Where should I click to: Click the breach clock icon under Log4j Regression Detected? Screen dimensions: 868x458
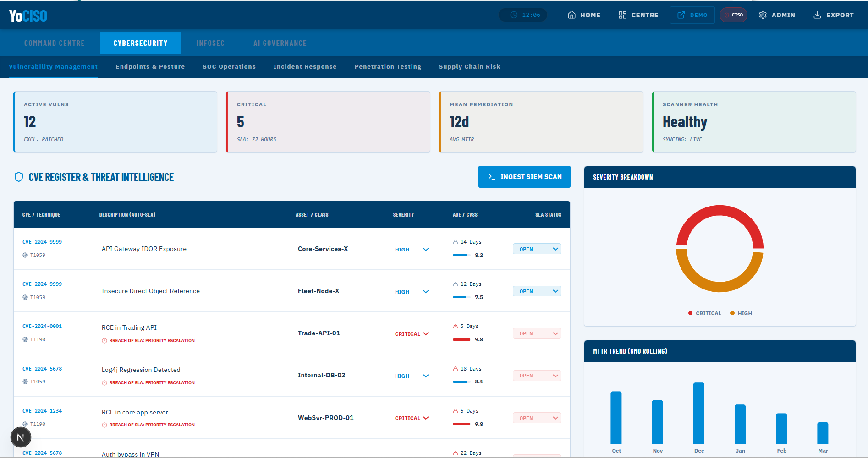(x=104, y=383)
